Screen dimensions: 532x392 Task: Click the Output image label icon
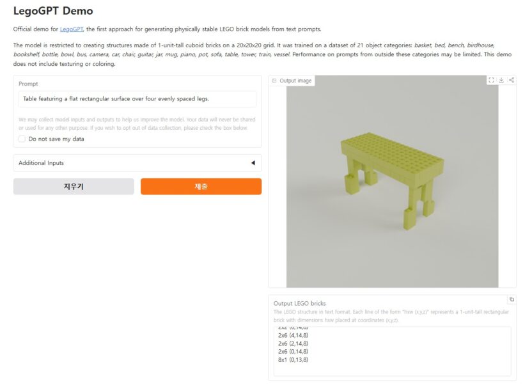(274, 81)
